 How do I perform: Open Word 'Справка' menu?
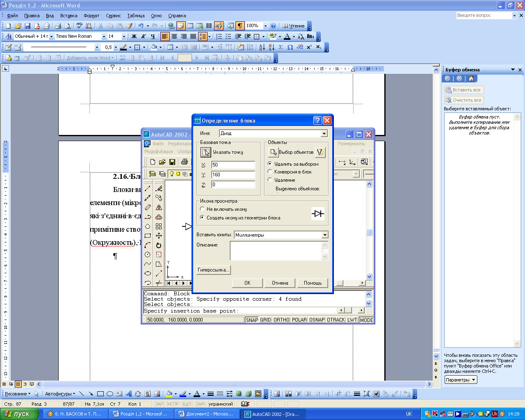[x=177, y=16]
